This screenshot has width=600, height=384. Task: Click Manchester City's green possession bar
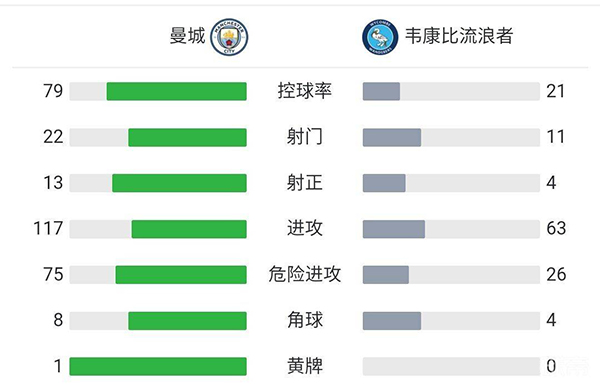176,91
